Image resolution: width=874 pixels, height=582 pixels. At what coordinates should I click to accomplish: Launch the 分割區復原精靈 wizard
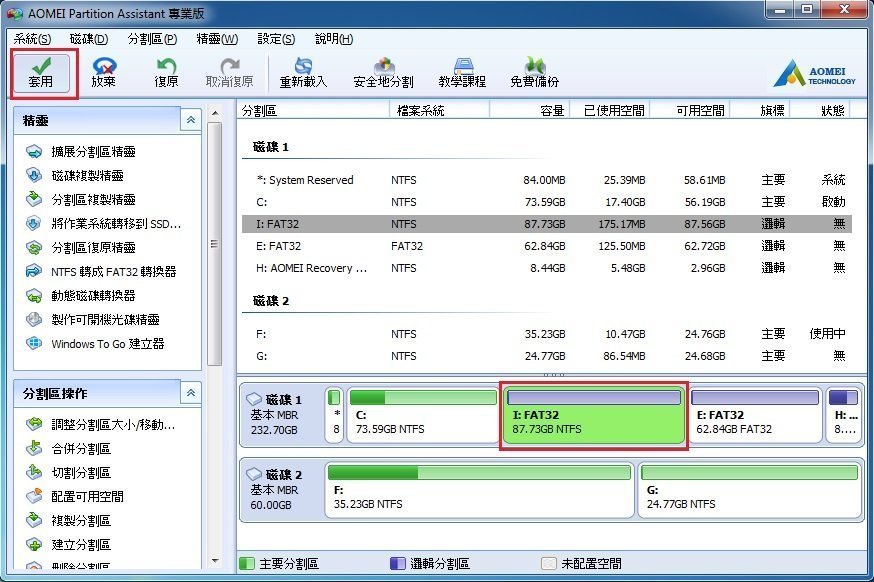click(x=81, y=248)
